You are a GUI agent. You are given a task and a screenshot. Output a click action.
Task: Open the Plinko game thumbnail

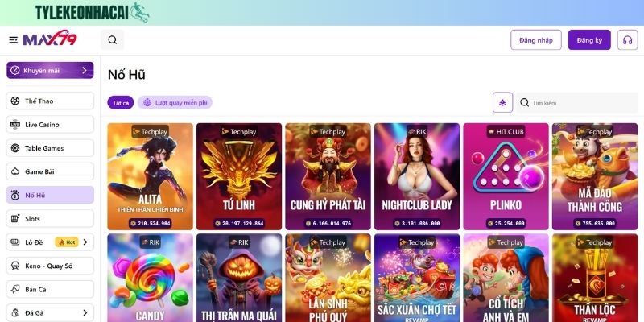[506, 176]
